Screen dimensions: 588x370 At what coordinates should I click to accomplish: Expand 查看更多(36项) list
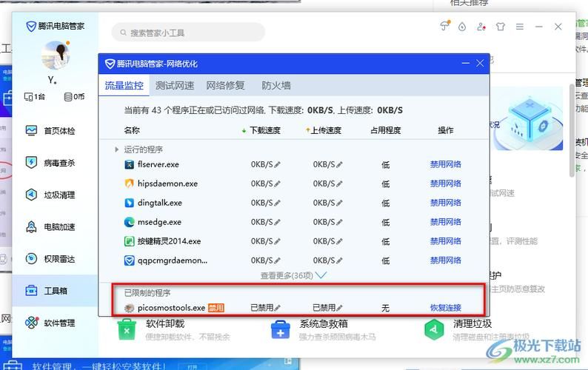point(293,275)
